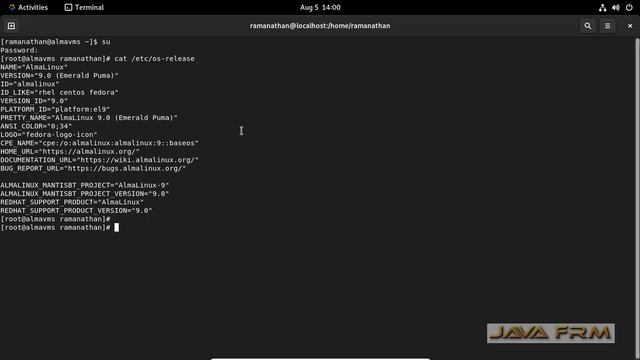Click the REDHAT_SUPPORT_PRODUCT="AlmaLinux" line
The height and width of the screenshot is (360, 640).
(x=72, y=202)
